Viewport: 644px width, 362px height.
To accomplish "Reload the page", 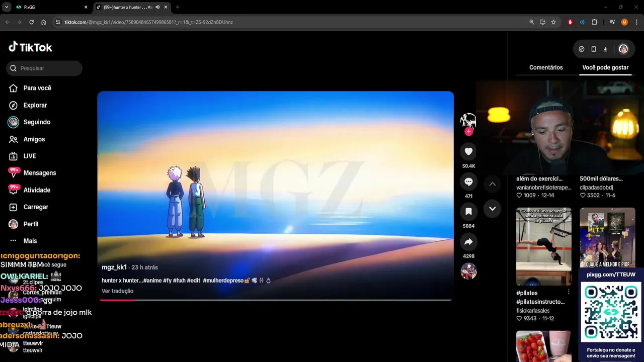I will point(31,22).
